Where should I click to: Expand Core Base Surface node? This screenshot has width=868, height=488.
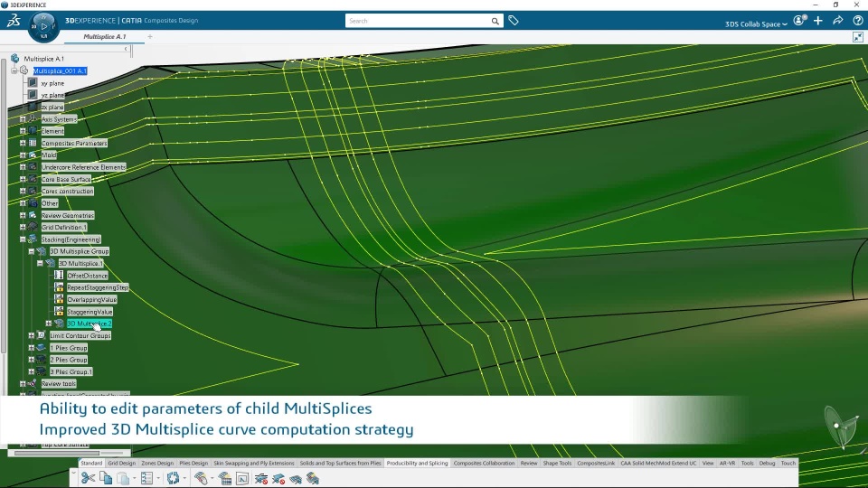pyautogui.click(x=23, y=179)
